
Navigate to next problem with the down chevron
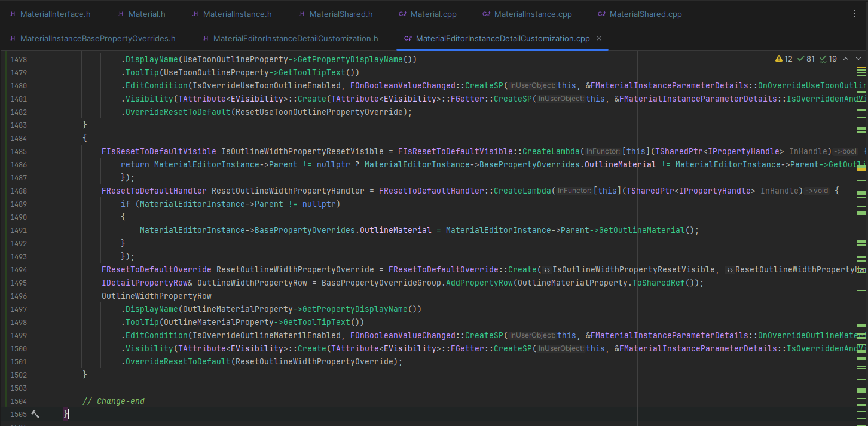point(859,58)
